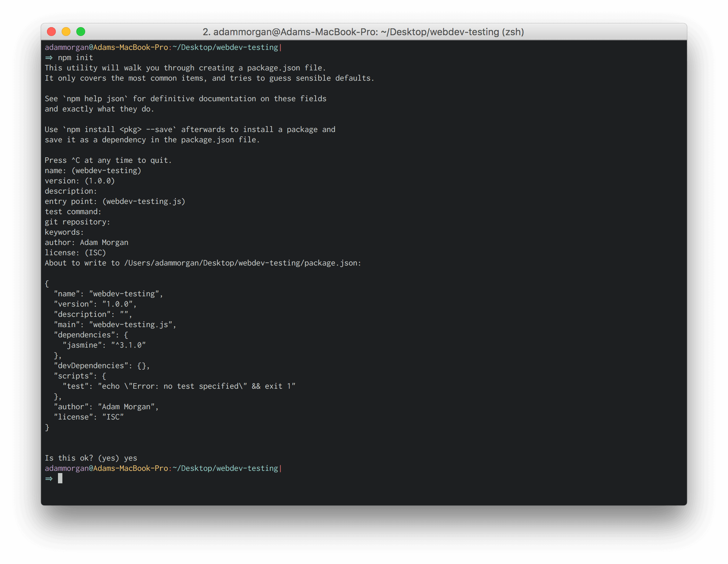The height and width of the screenshot is (564, 728).
Task: Click the window title adammorgan@Adams-MacBook-Pro
Action: 363,32
